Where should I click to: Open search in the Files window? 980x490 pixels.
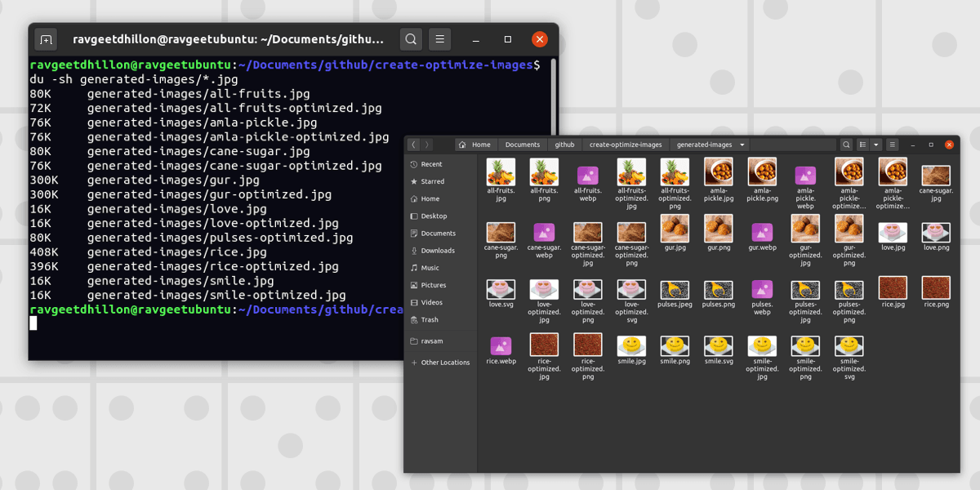pyautogui.click(x=847, y=145)
